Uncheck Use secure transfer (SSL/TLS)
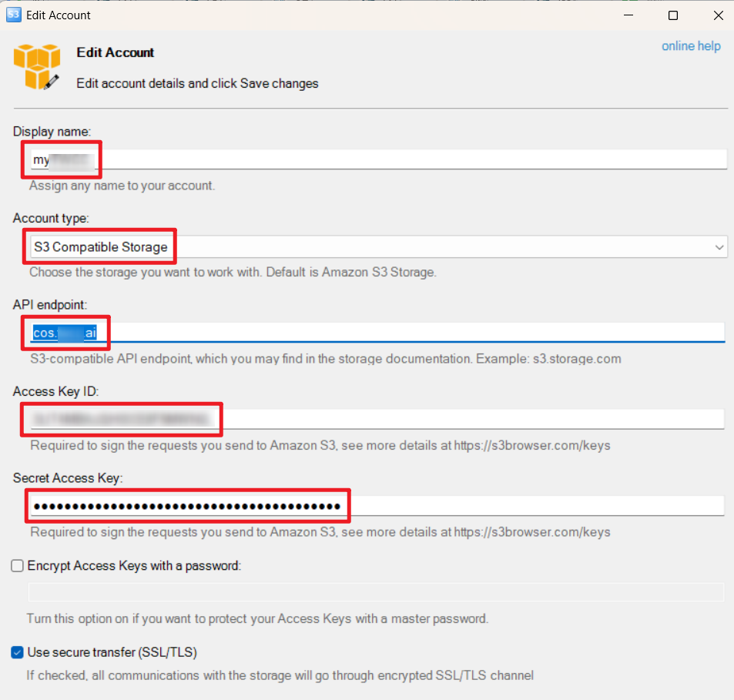The image size is (734, 700). 17,652
